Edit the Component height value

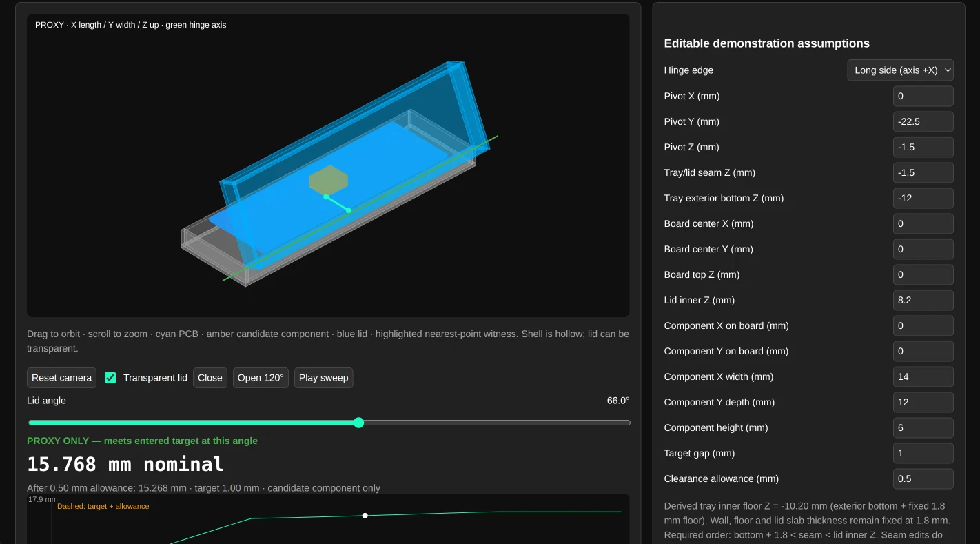923,427
